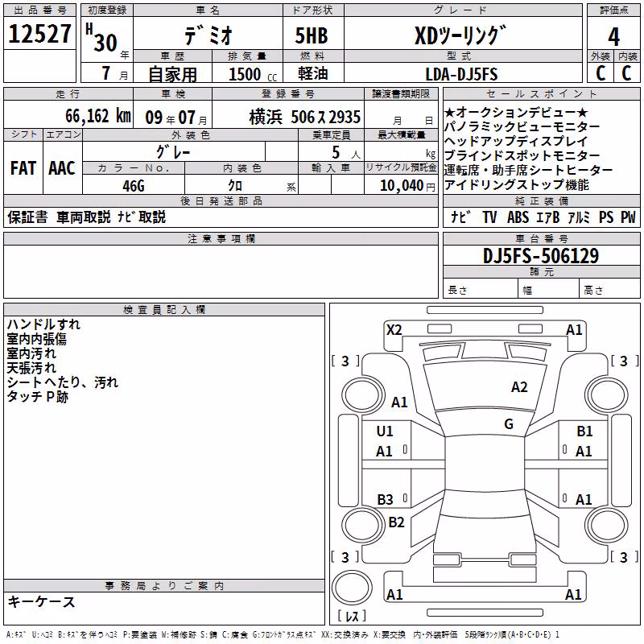The width and height of the screenshot is (644, 644).
Task: Select the first registration year H30
Action: click(102, 39)
